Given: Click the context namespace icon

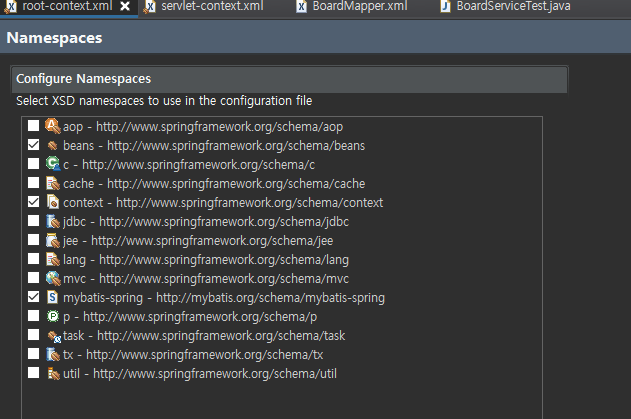Looking at the screenshot, I should click(x=53, y=202).
